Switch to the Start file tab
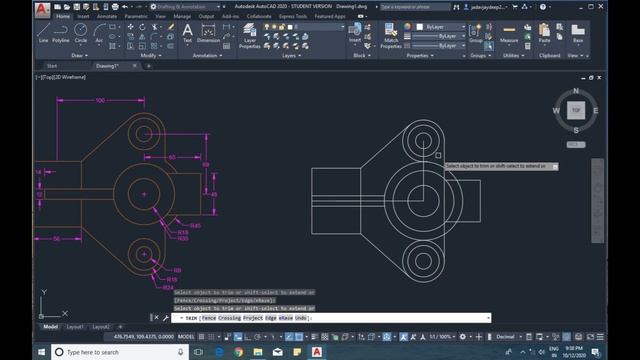640x360 pixels. tap(52, 66)
